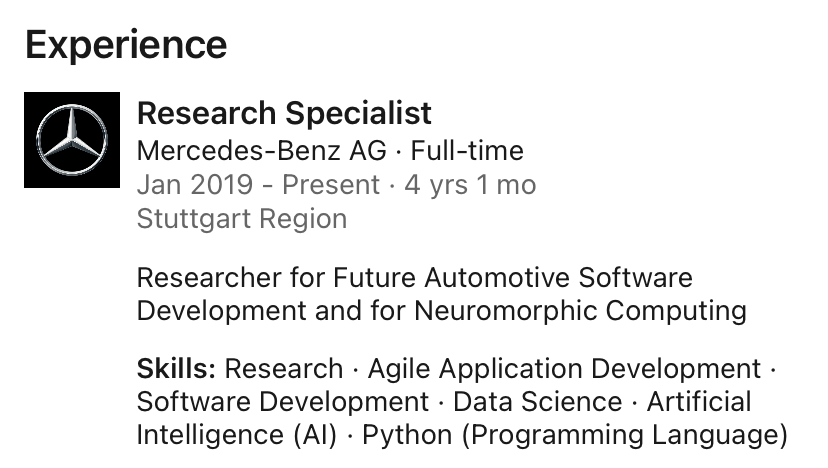This screenshot has height=468, width=828.
Task: Click the Neuromorphic Computing phrase
Action: (580, 311)
